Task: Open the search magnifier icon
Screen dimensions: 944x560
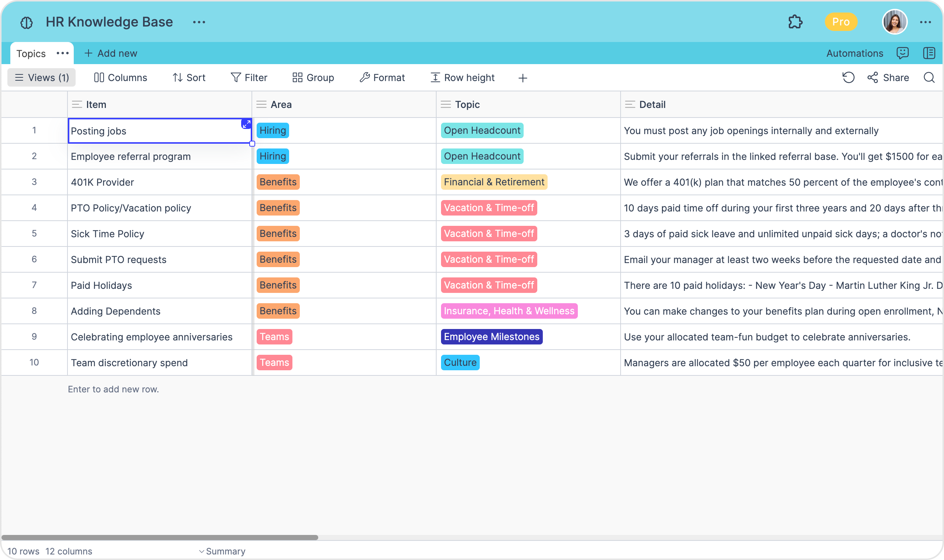Action: pos(929,78)
